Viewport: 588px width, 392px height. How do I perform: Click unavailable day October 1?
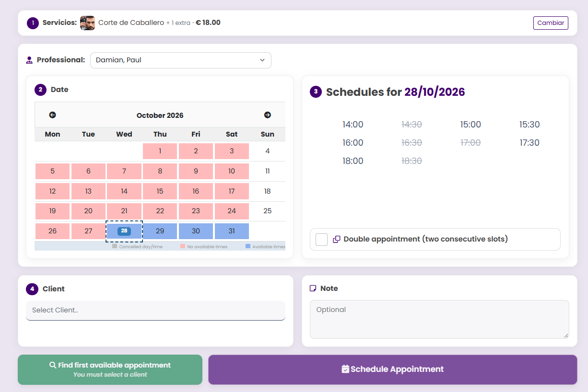click(160, 151)
